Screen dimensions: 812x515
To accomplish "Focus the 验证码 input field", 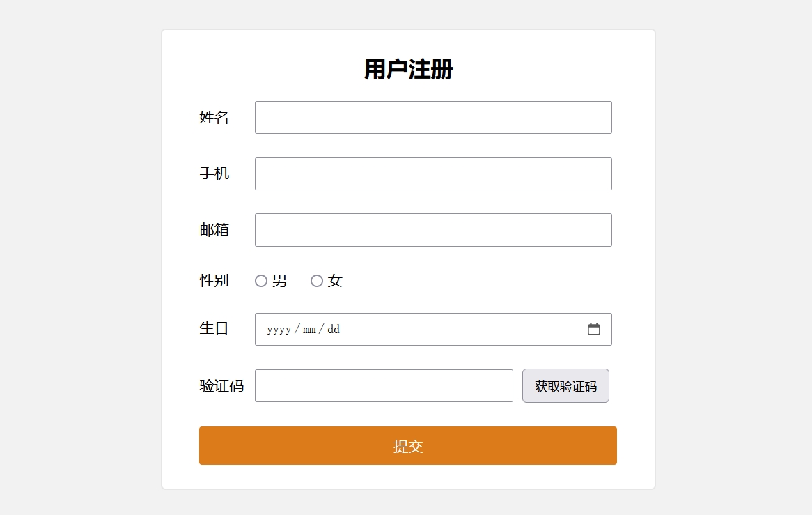I will [x=384, y=386].
